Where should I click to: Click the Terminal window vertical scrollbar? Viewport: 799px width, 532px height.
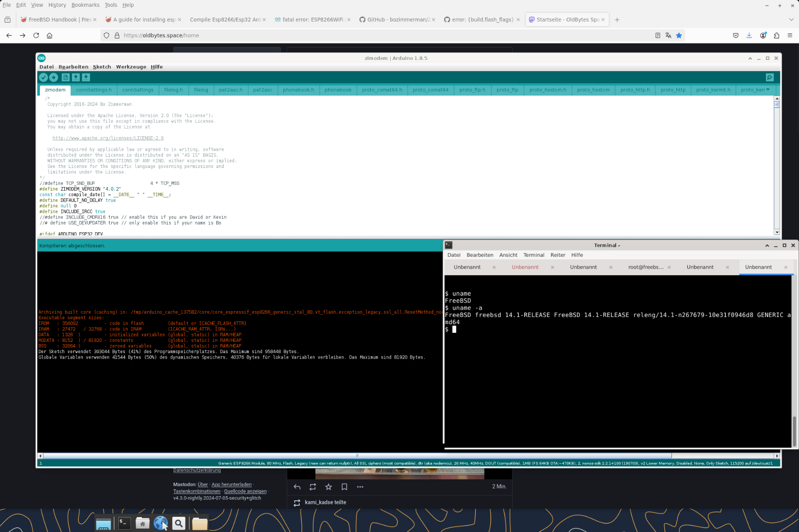pyautogui.click(x=794, y=361)
